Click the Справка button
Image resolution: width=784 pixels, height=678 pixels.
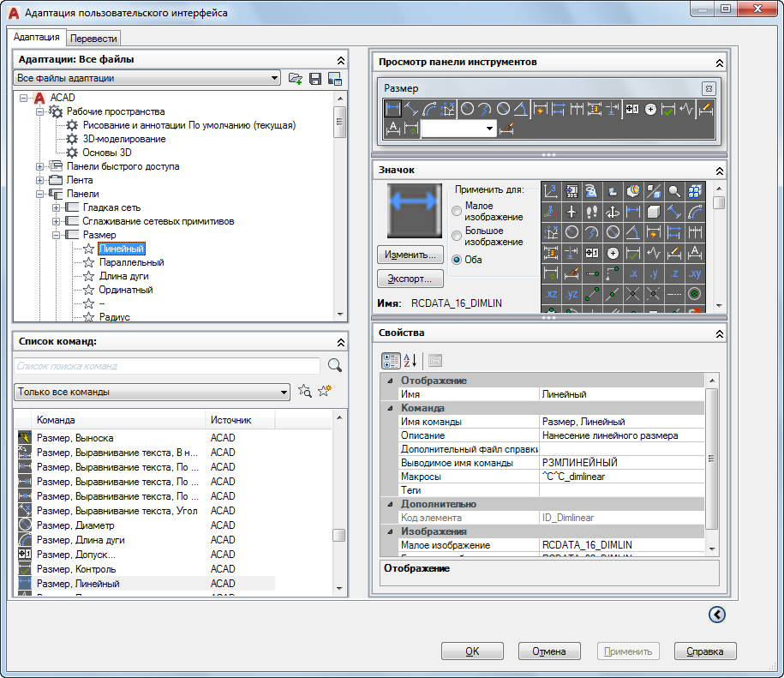(x=705, y=651)
